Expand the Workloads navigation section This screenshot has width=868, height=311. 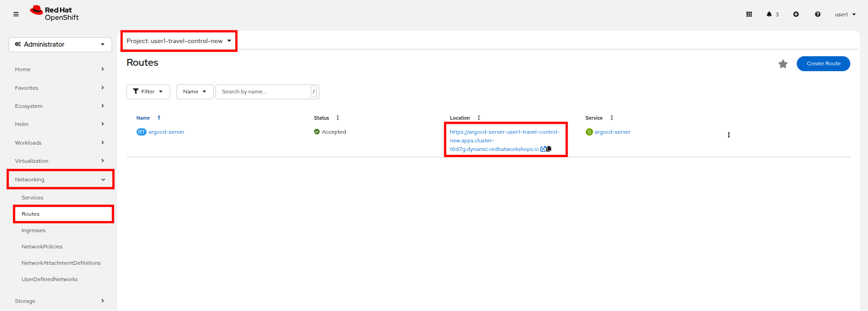click(59, 143)
